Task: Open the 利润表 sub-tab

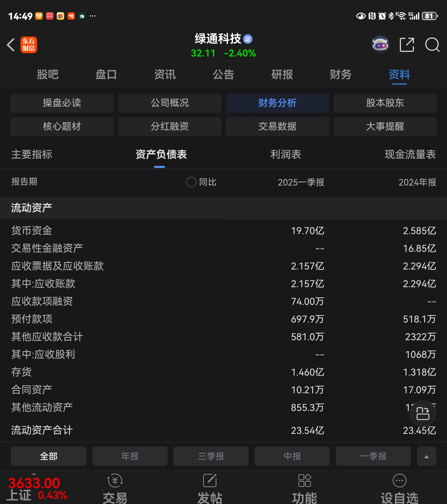Action: (286, 154)
